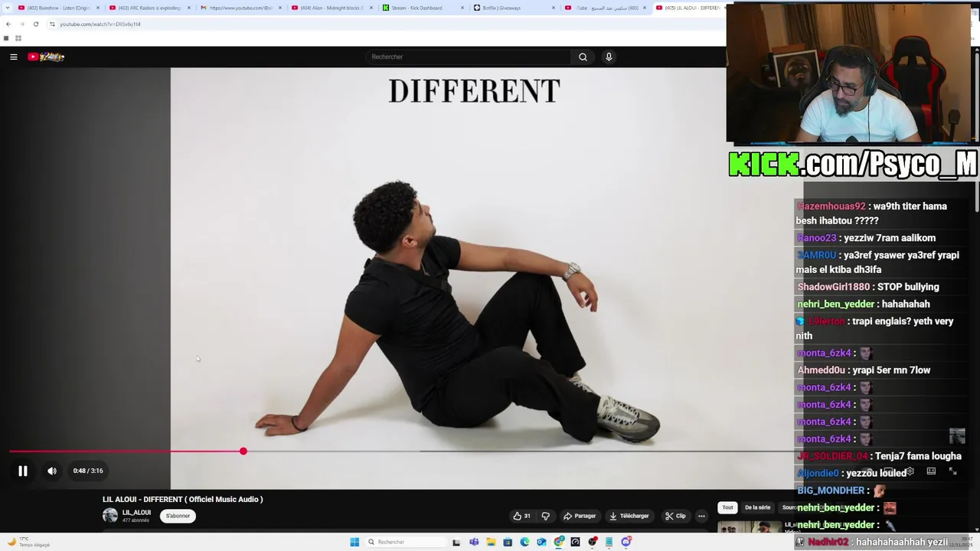Click the address bar URL

(100, 24)
